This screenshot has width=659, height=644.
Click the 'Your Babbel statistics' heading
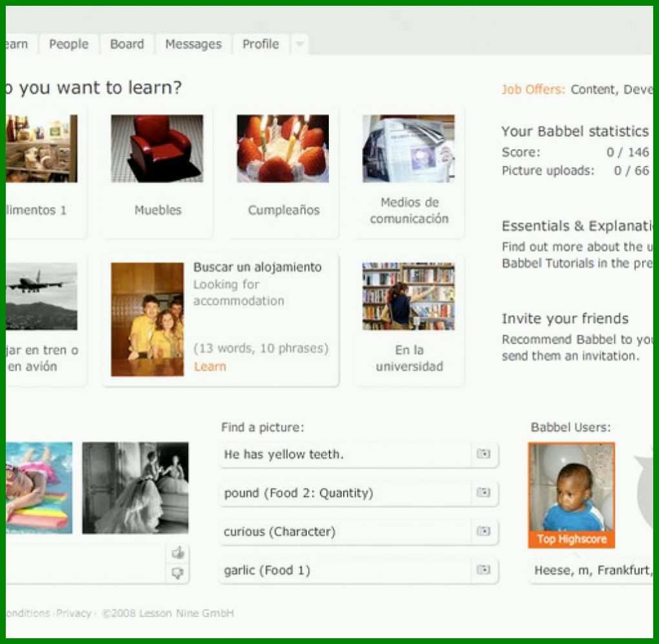(575, 132)
